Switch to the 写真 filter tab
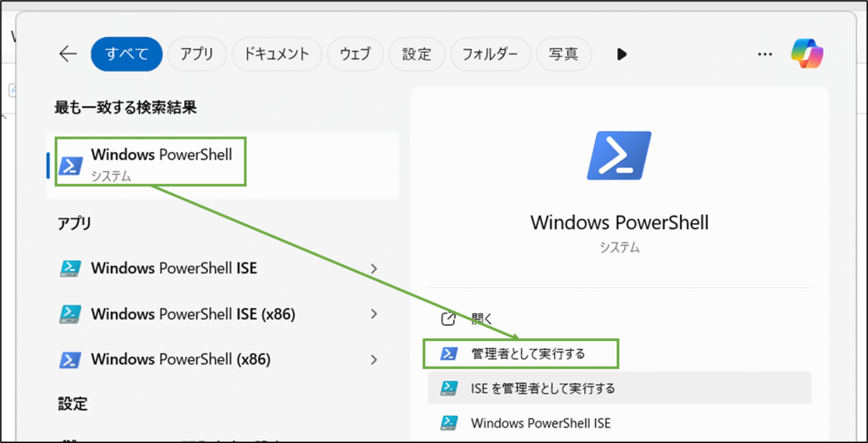868x443 pixels. click(x=563, y=54)
